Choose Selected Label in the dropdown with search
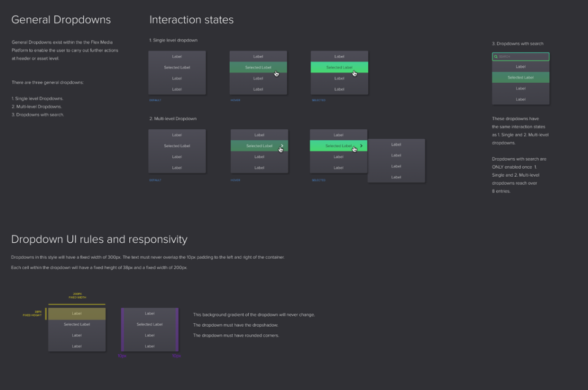588x390 pixels. [x=521, y=77]
